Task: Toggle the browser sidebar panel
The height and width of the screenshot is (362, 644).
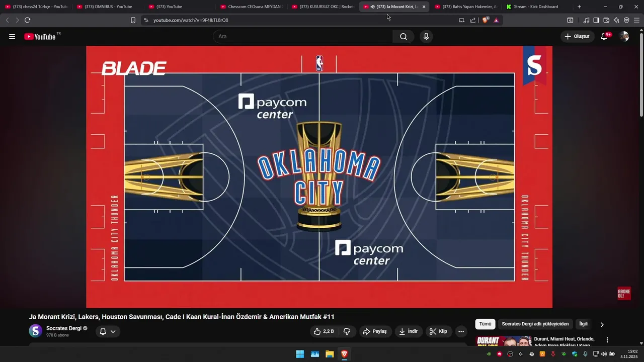Action: 596,20
